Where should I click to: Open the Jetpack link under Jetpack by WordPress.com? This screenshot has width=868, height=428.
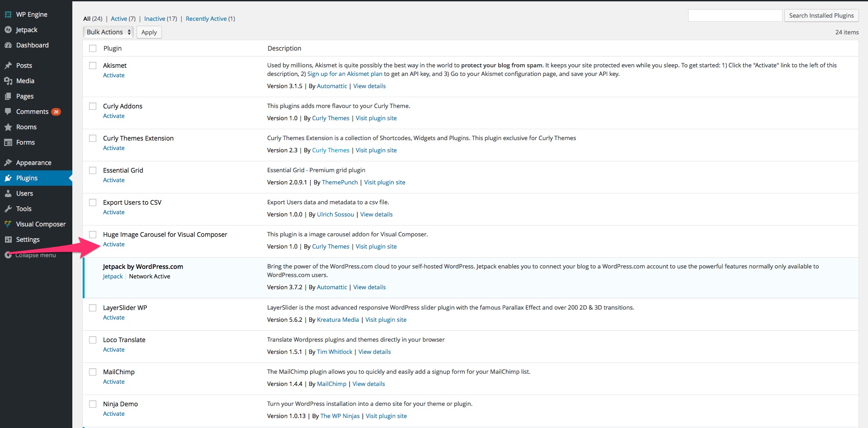pyautogui.click(x=113, y=277)
